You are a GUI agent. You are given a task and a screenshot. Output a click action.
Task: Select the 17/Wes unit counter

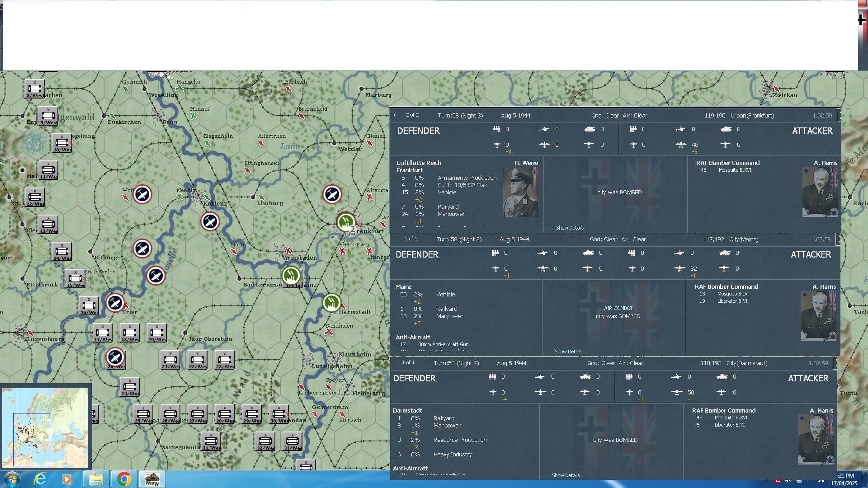tap(103, 333)
